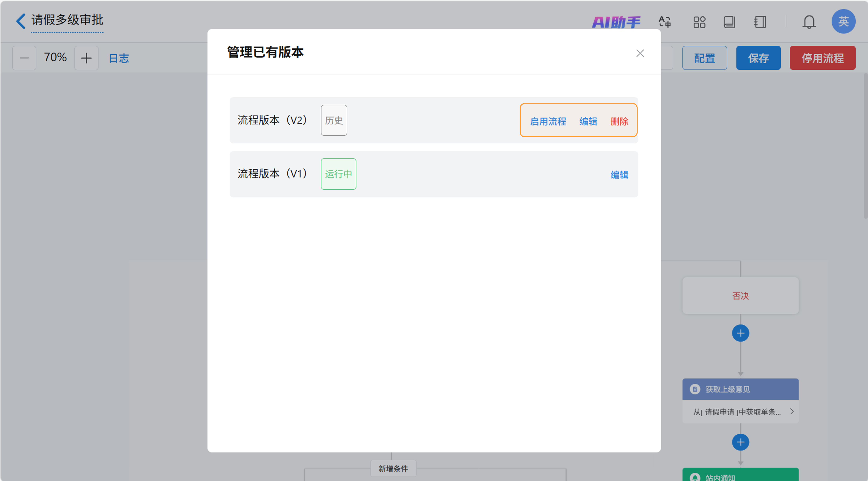Click 编辑 for version V1

(619, 175)
